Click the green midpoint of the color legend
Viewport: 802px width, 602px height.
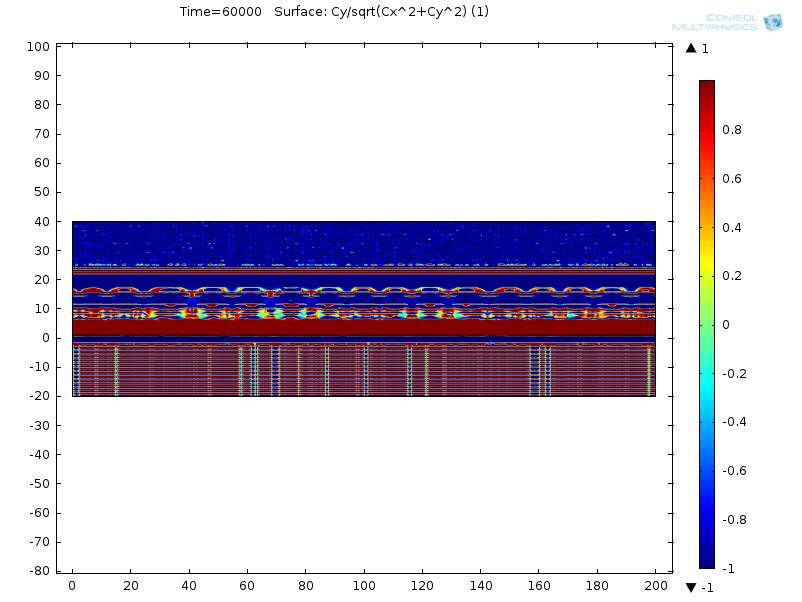point(706,325)
